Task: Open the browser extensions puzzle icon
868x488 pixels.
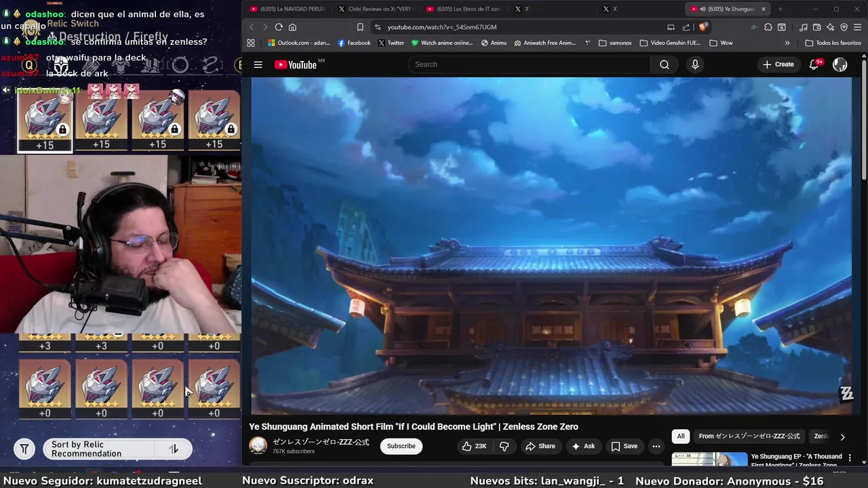Action: coord(768,27)
